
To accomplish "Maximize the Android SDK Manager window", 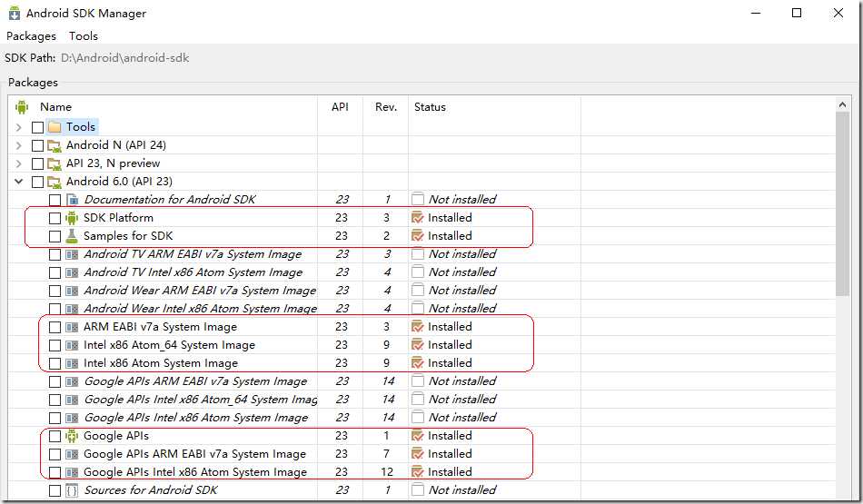I will (x=797, y=13).
